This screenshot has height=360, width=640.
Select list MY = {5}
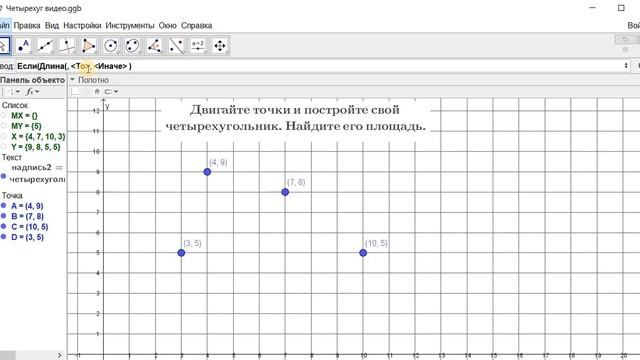pos(26,126)
